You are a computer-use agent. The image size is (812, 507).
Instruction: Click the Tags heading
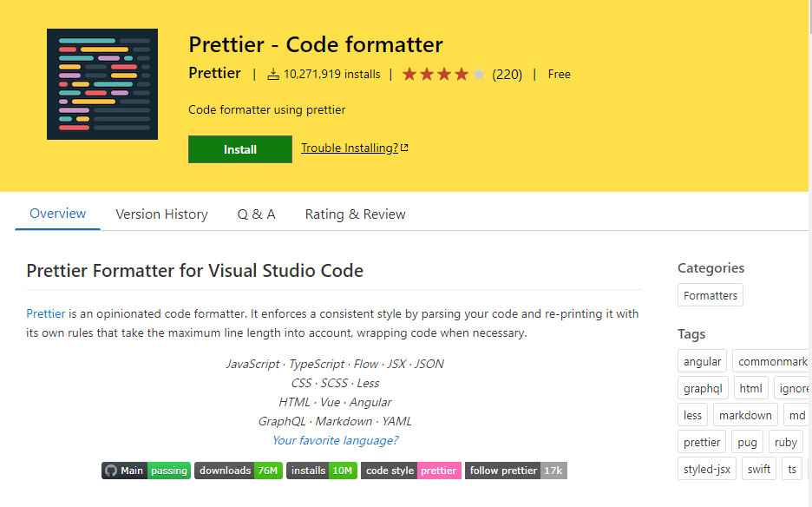click(691, 334)
